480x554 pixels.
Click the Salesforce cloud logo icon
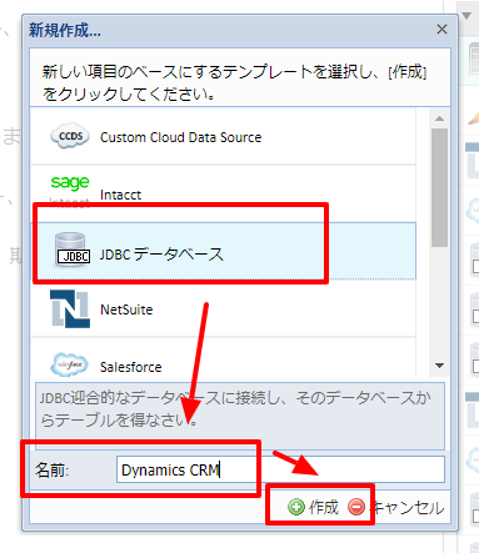[70, 365]
